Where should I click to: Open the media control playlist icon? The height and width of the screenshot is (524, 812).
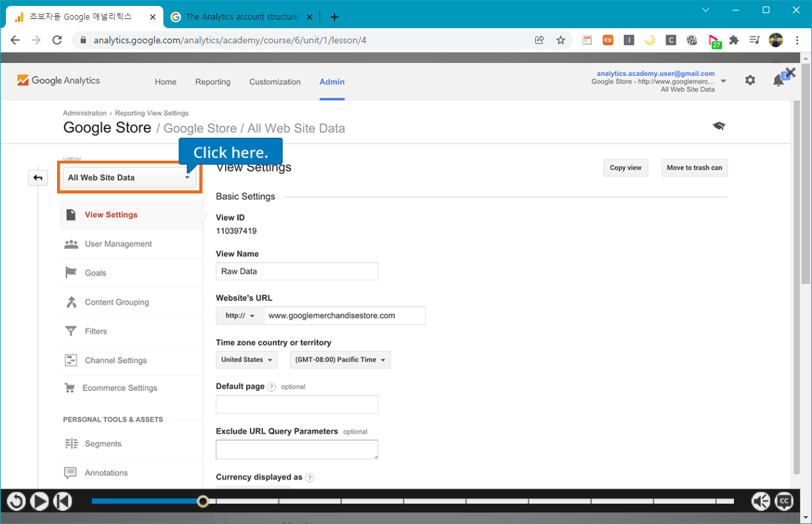point(755,40)
